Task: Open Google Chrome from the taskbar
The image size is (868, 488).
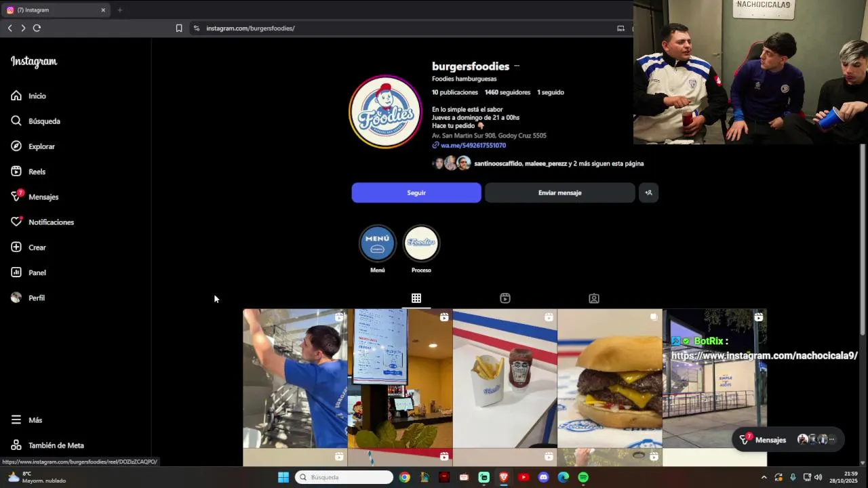Action: 405,477
